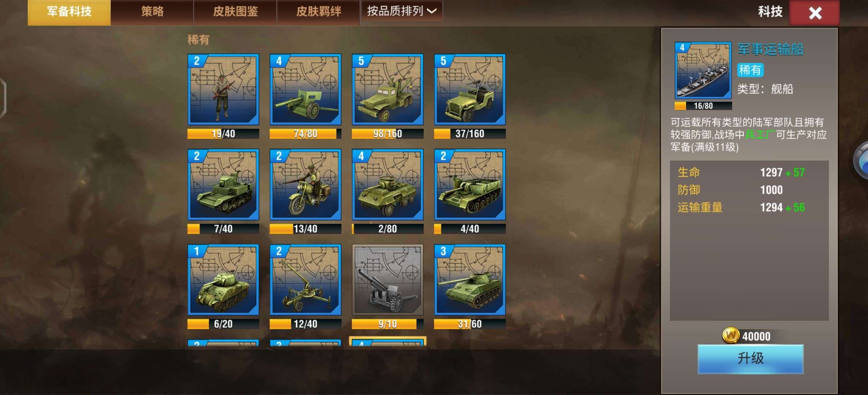The image size is (868, 395).
Task: Select the 军备科技 tab
Action: point(69,12)
